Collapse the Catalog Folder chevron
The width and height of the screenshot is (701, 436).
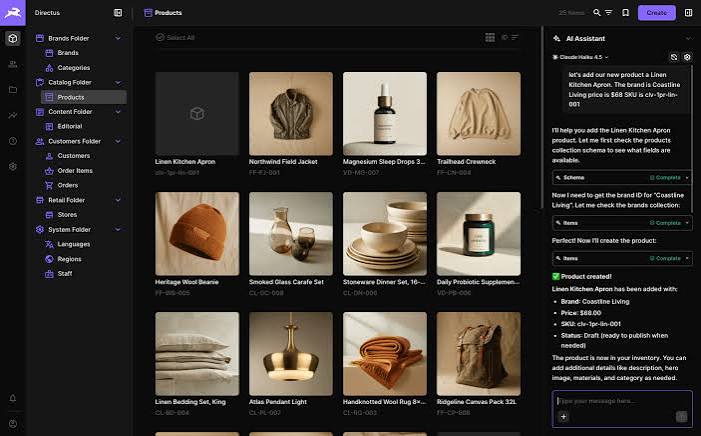(118, 82)
